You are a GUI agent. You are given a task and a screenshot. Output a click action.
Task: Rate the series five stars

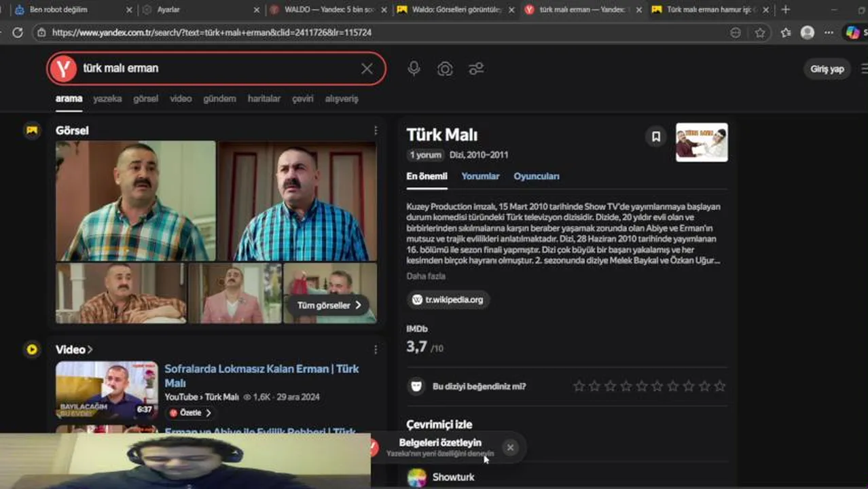coord(642,386)
